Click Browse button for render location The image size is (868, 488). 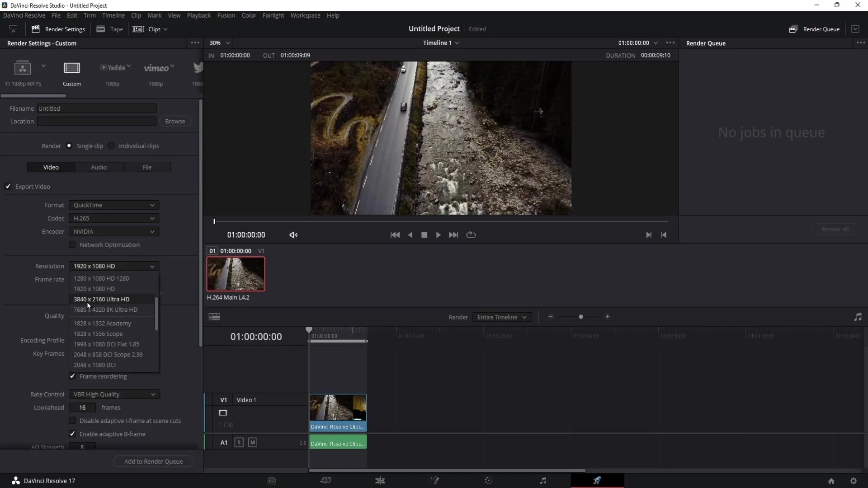[175, 121]
